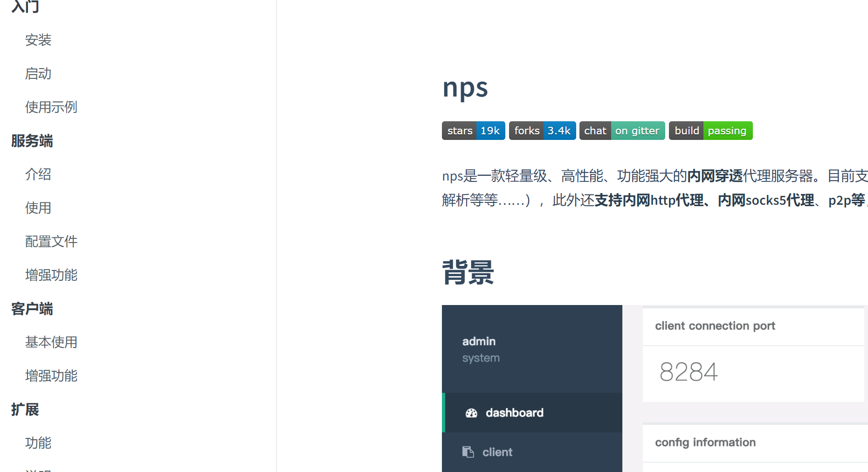Open the 安装 page link
Image resolution: width=868 pixels, height=472 pixels.
coord(39,40)
